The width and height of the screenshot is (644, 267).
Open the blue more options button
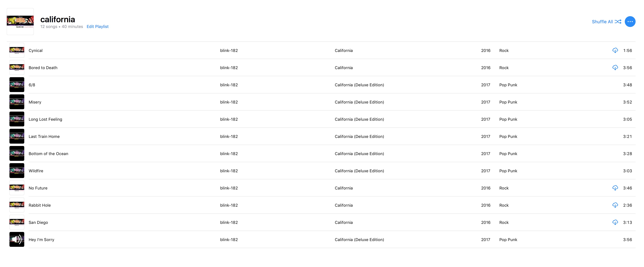(x=630, y=22)
